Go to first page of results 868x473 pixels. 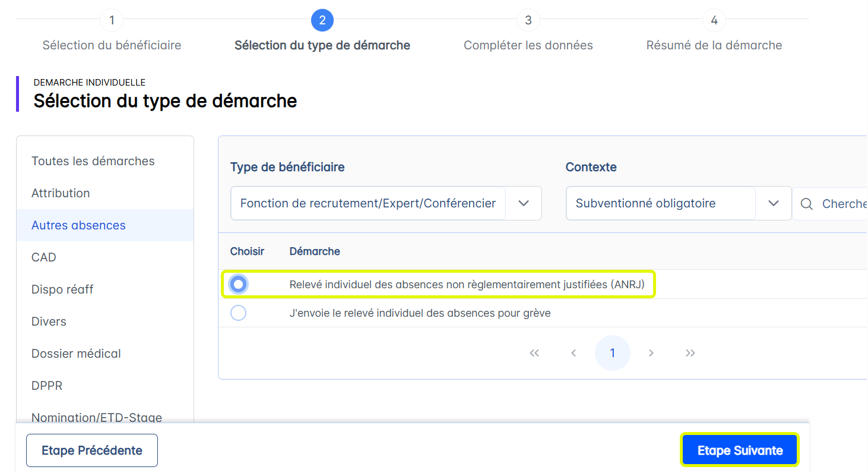tap(534, 353)
